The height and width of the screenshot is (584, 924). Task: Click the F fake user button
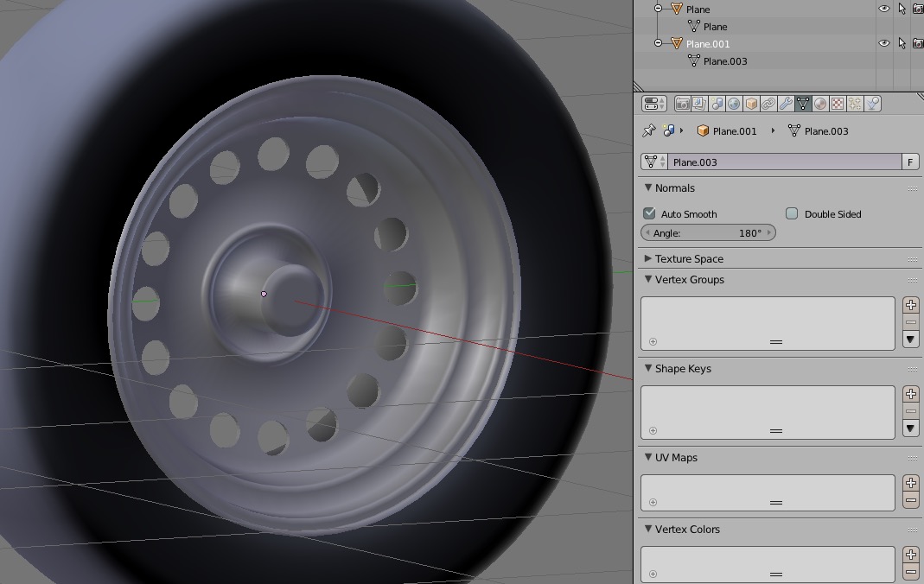pyautogui.click(x=910, y=162)
